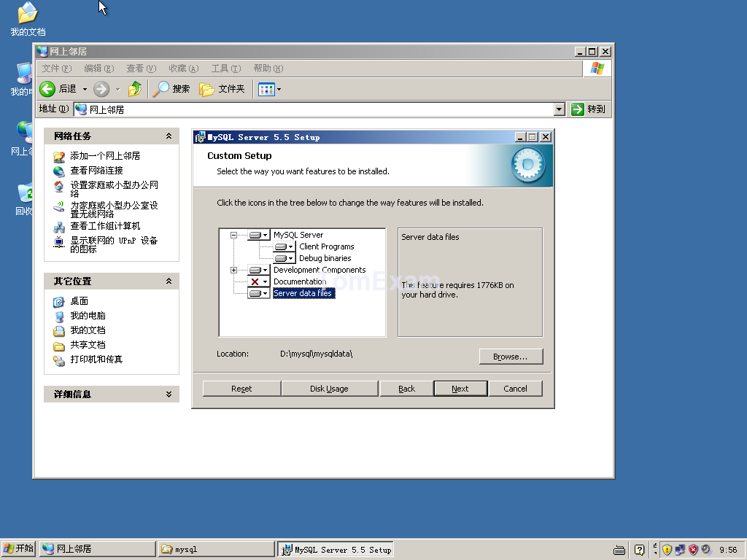Open 收藏 menu in 网上邻居 window
The width and height of the screenshot is (747, 560).
click(183, 69)
